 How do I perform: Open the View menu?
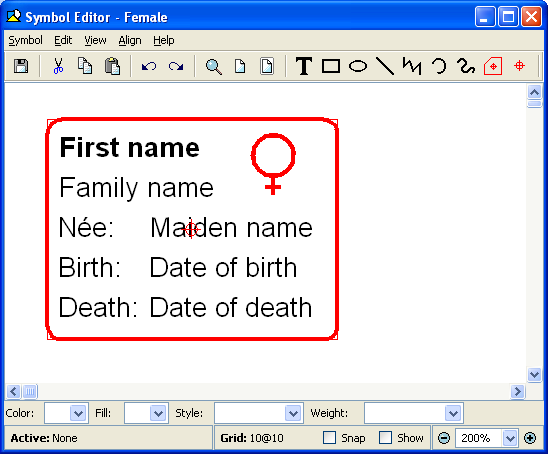pos(95,40)
